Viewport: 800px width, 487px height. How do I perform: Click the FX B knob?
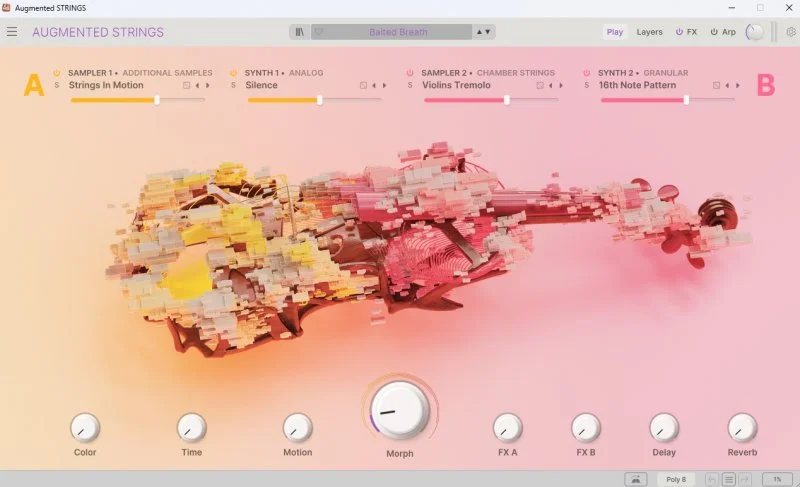(x=586, y=427)
